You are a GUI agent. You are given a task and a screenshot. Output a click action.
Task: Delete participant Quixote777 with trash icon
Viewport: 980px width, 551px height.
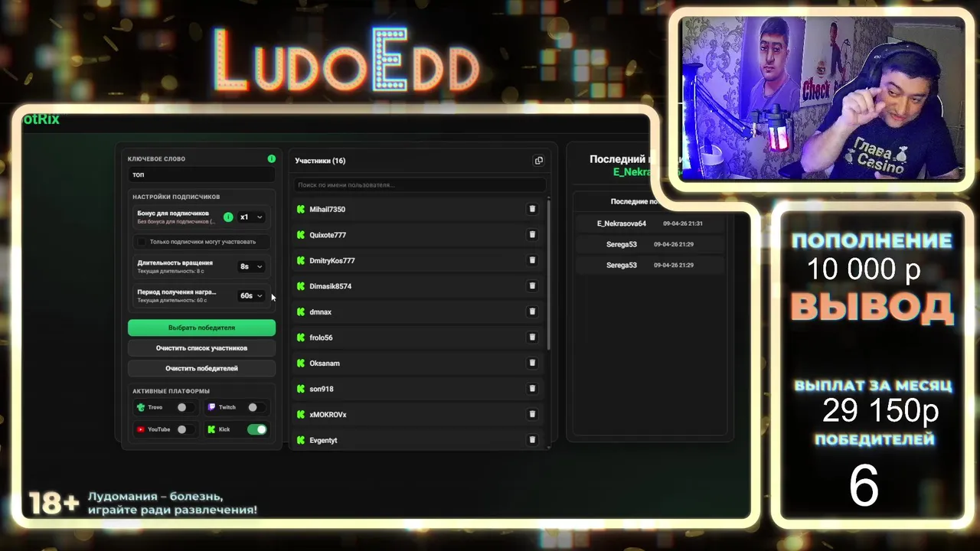pyautogui.click(x=532, y=235)
